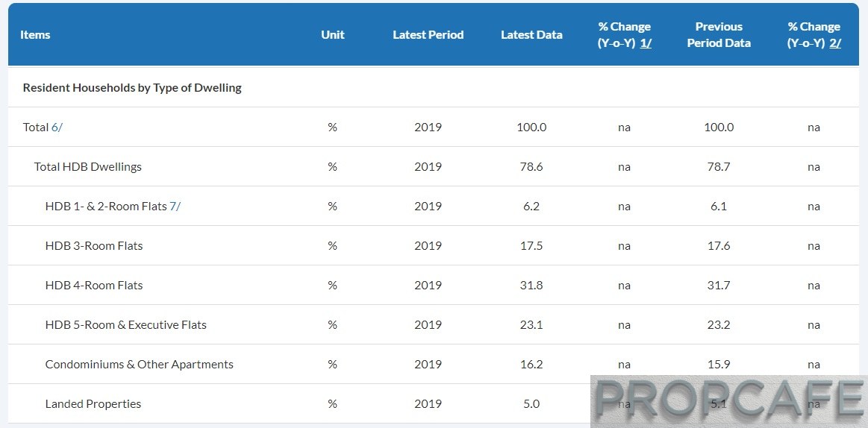Select the Total HDB Dwellings row label
This screenshot has width=868, height=428.
[x=88, y=167]
